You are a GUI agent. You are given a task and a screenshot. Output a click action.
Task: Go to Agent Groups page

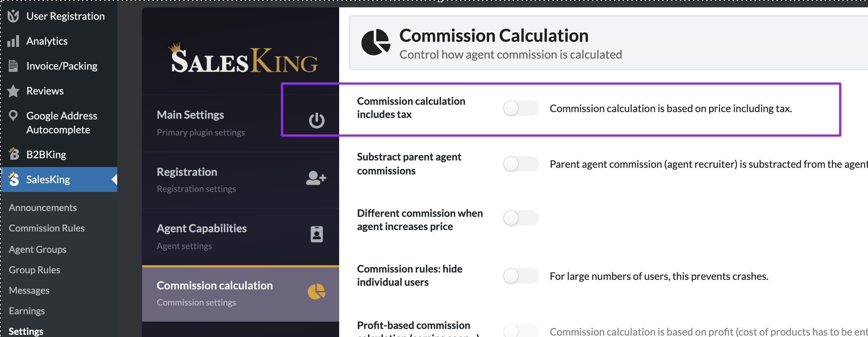click(38, 249)
